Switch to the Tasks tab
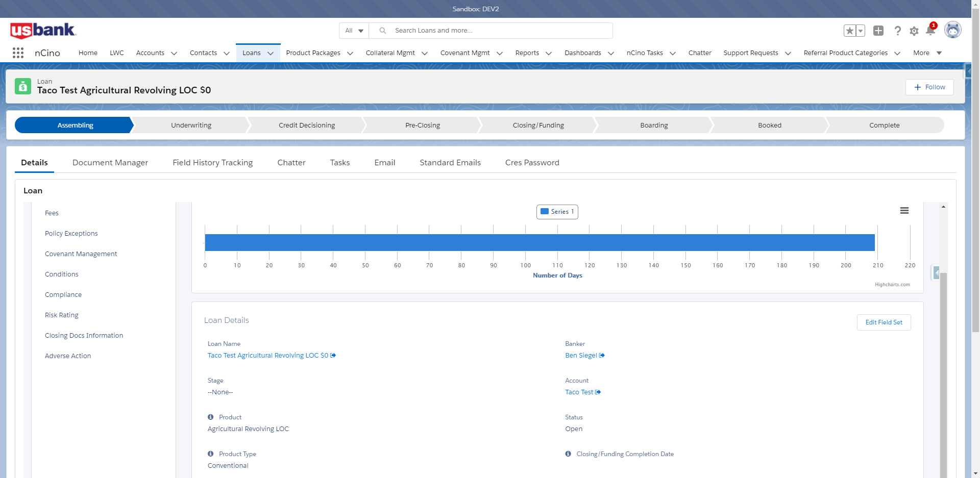 pyautogui.click(x=340, y=163)
